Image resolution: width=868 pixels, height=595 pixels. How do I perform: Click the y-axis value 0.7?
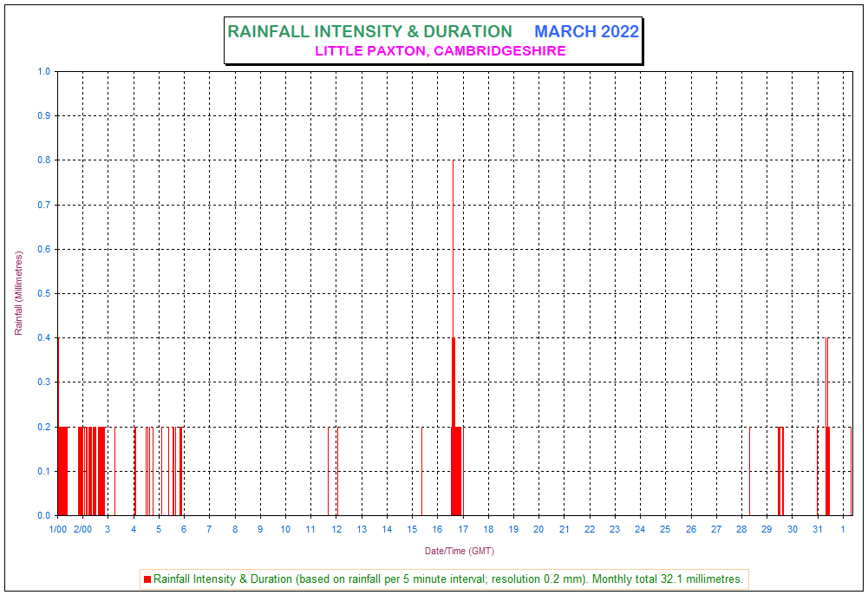(x=43, y=205)
